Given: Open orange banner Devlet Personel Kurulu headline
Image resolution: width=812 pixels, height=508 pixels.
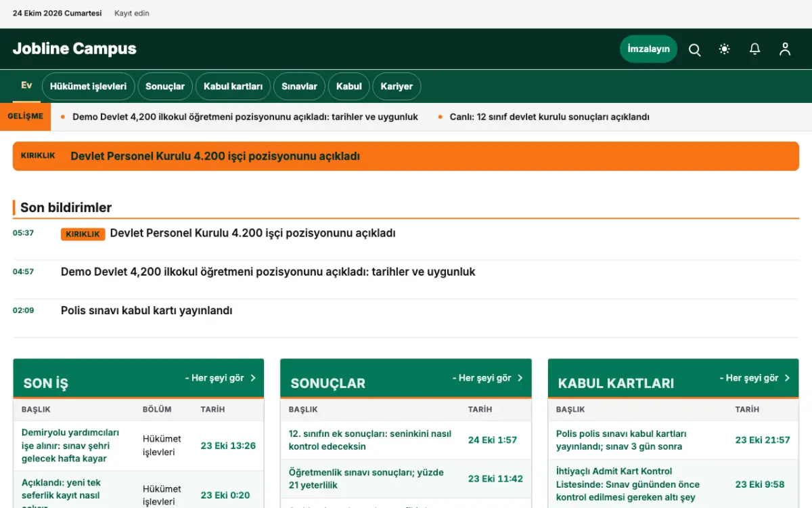Looking at the screenshot, I should [x=215, y=156].
